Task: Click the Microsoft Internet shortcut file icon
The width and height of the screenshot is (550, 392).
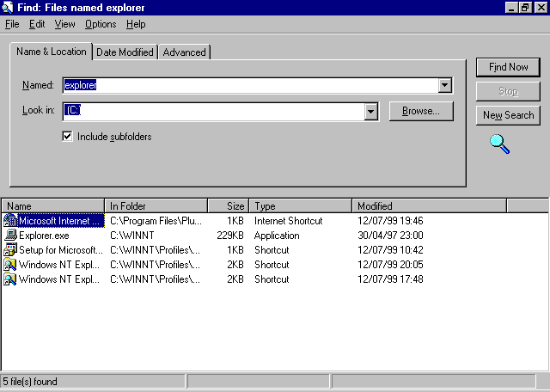Action: pos(10,221)
